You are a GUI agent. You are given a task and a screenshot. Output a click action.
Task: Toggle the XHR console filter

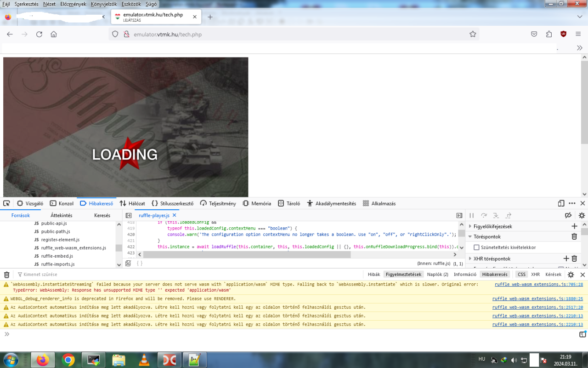pyautogui.click(x=535, y=275)
